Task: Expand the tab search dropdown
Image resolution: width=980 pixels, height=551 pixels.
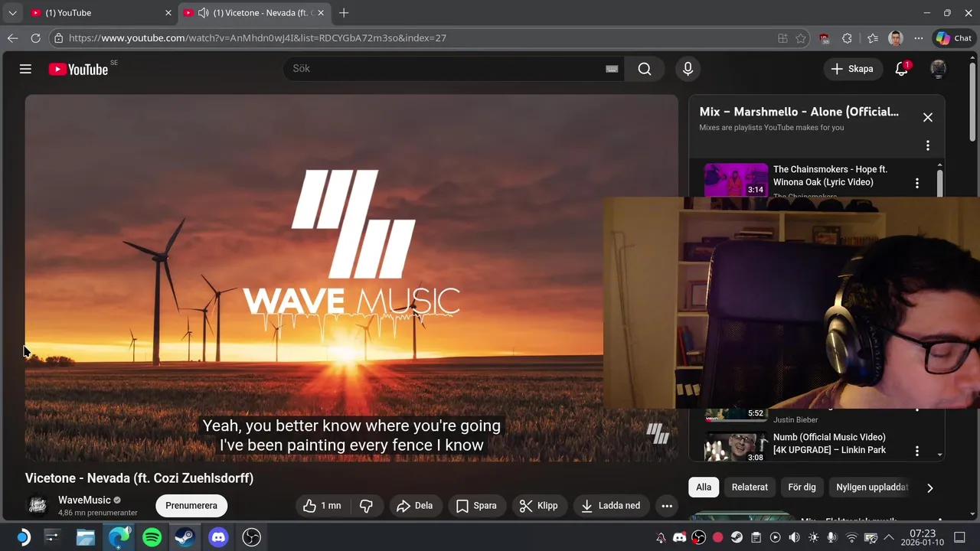Action: point(12,13)
